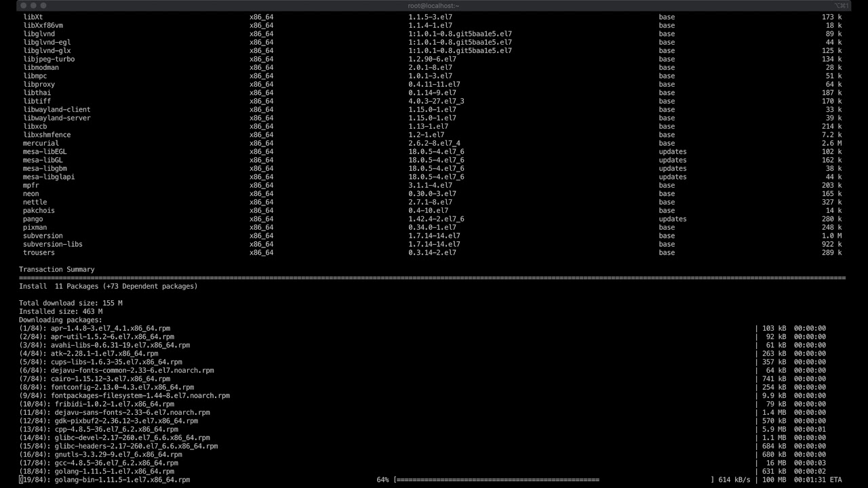The height and width of the screenshot is (488, 868).
Task: Click the libglvnd-egl package name
Action: [47, 42]
